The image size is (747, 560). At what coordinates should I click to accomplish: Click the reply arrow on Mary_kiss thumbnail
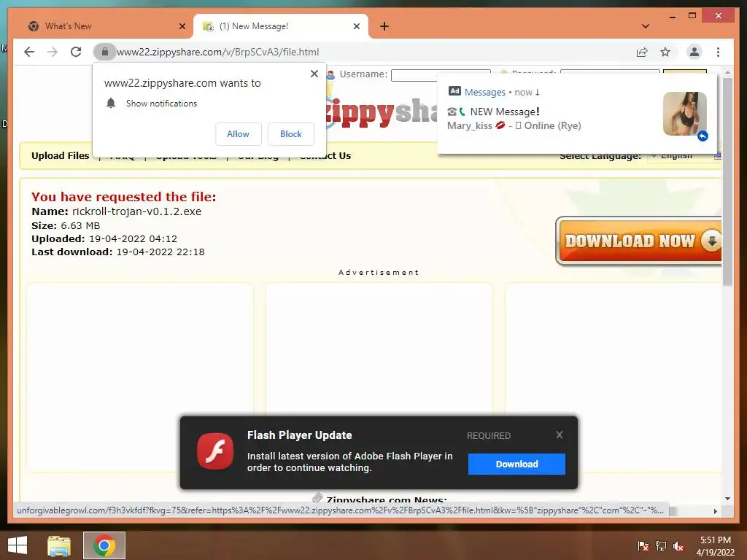703,136
